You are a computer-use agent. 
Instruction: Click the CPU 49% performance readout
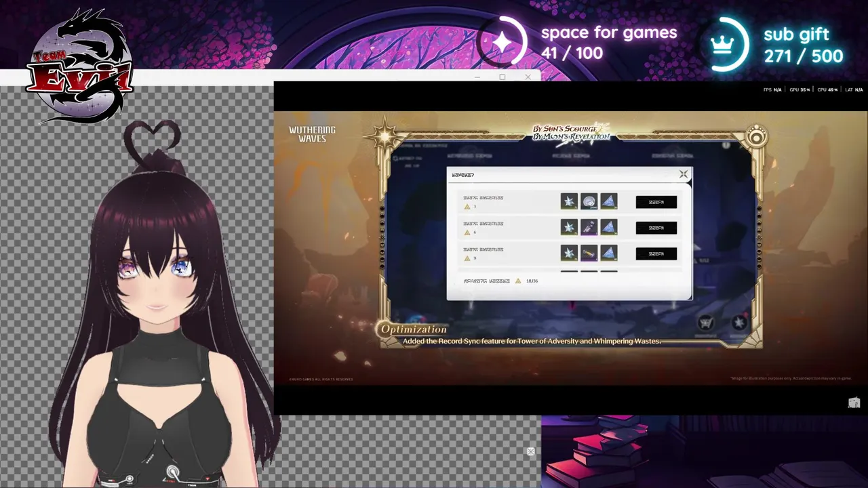pos(827,89)
